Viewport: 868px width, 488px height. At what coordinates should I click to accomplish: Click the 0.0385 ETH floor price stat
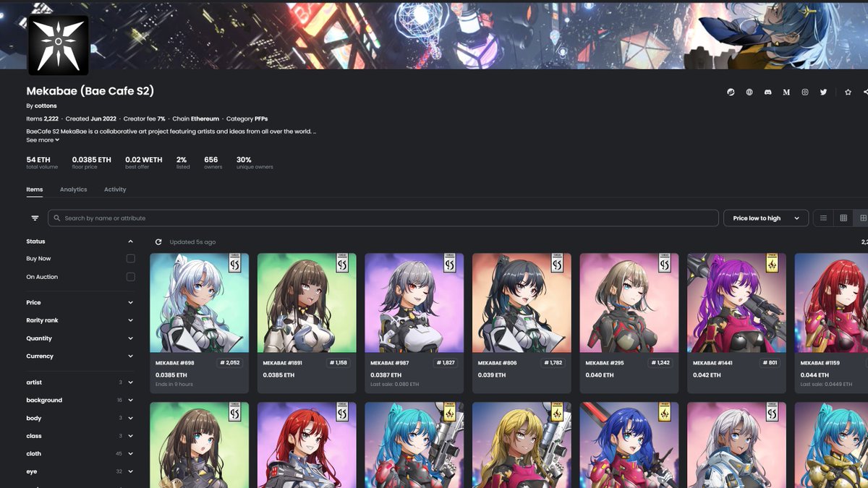pyautogui.click(x=92, y=163)
